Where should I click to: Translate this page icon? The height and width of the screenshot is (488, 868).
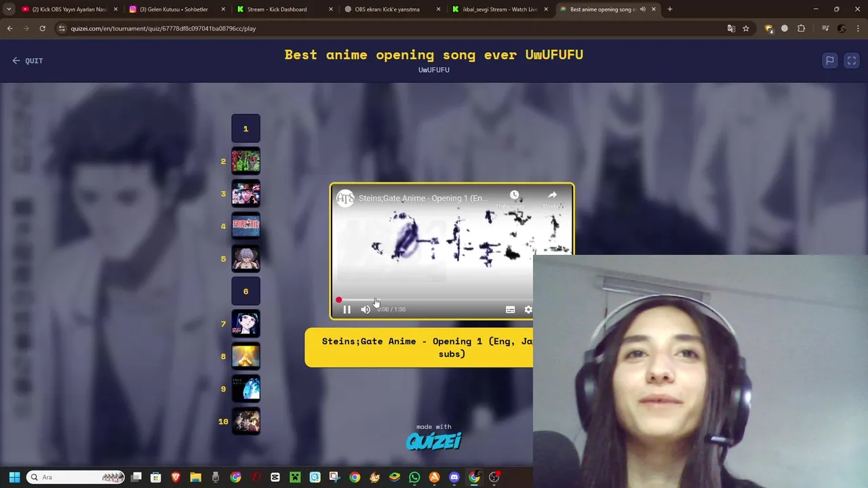click(731, 28)
